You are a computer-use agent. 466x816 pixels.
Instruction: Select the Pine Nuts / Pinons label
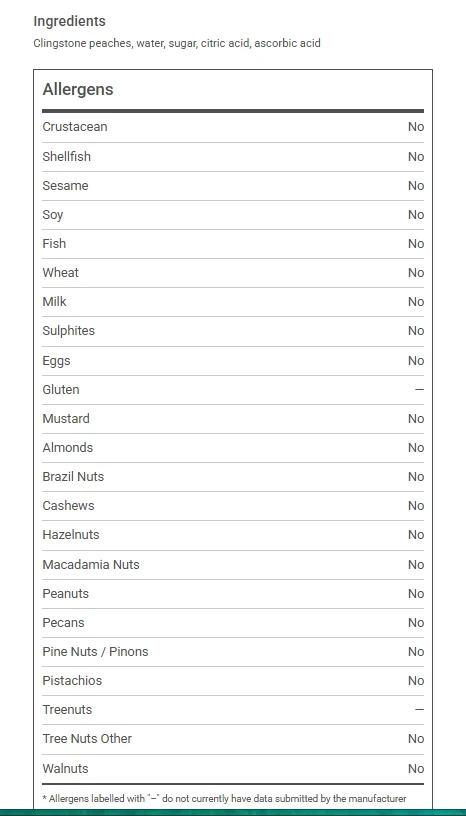coord(95,652)
